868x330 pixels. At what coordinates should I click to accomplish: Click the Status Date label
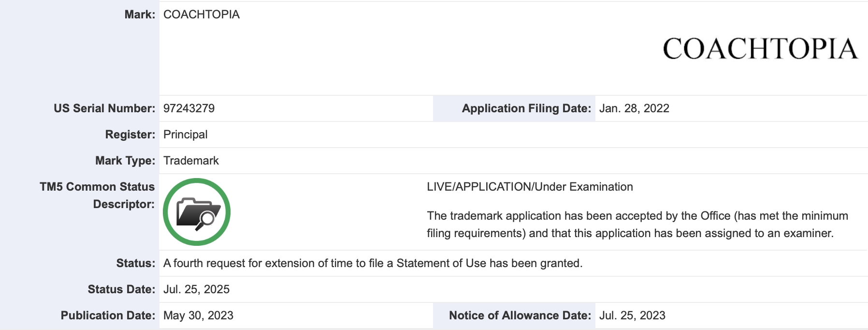pos(121,289)
